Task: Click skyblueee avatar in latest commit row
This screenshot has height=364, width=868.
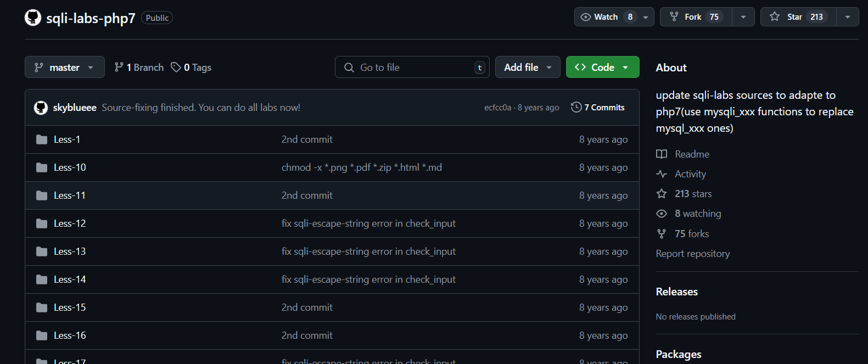Action: tap(41, 108)
